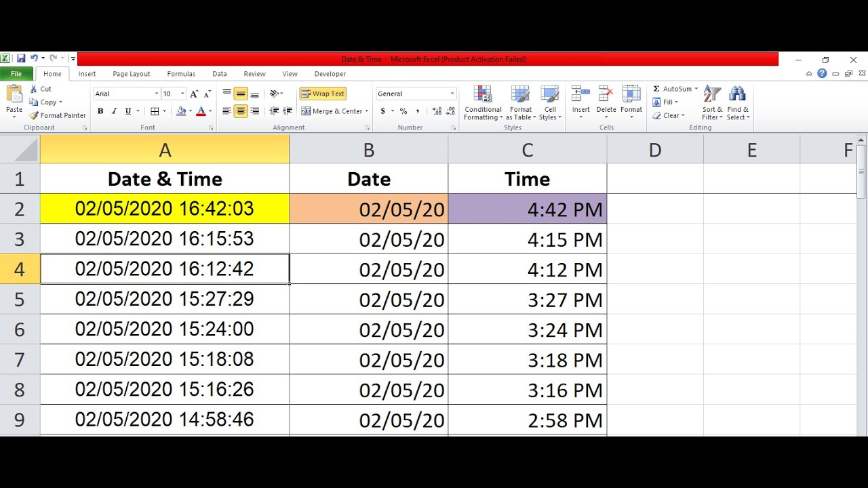Apply the Borders icon to the cell
Viewport: 868px width, 488px height.
coord(155,111)
